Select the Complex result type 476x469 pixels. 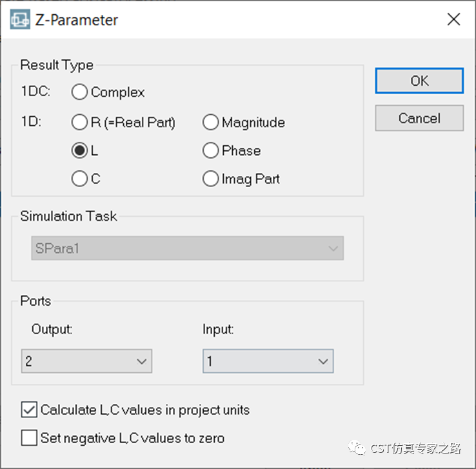(80, 93)
